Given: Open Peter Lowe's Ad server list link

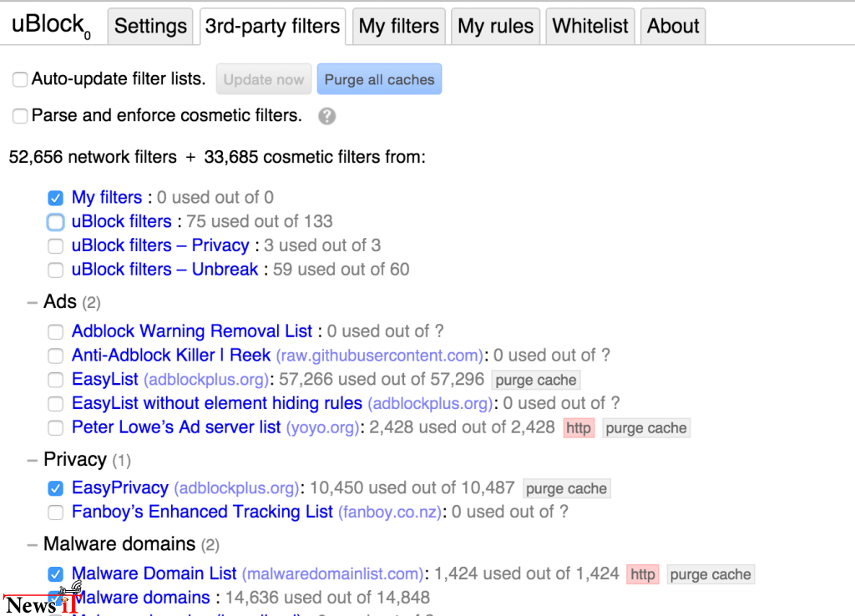Looking at the screenshot, I should (176, 427).
